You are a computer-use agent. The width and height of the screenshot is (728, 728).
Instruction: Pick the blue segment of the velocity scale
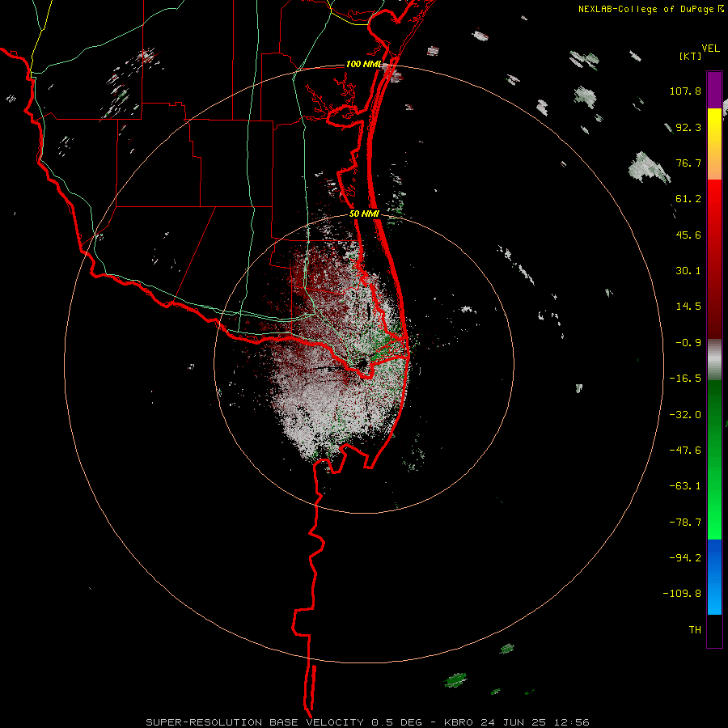[x=714, y=577]
